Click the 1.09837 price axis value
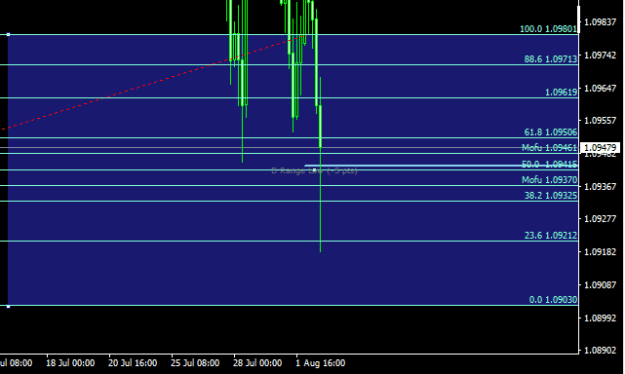The height and width of the screenshot is (374, 625). [600, 22]
